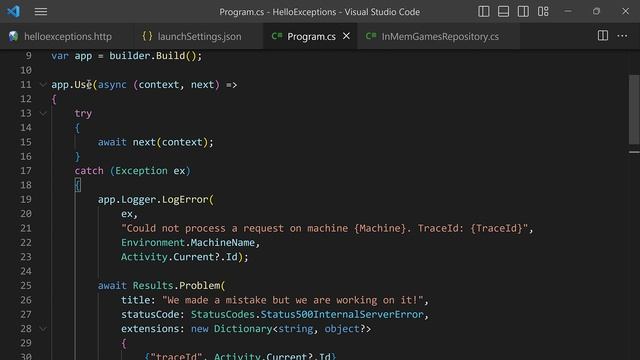Image resolution: width=640 pixels, height=360 pixels.
Task: Click 'await Results.Problem(' on line 25
Action: pyautogui.click(x=161, y=285)
